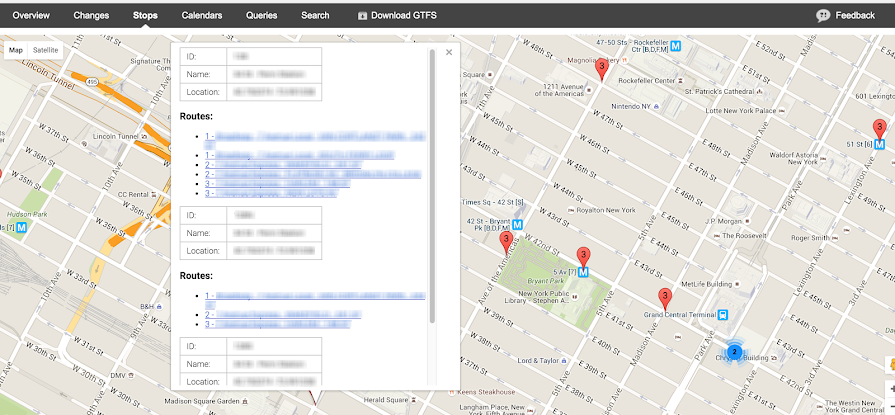Open route 3 link in second Routes list

(x=277, y=324)
